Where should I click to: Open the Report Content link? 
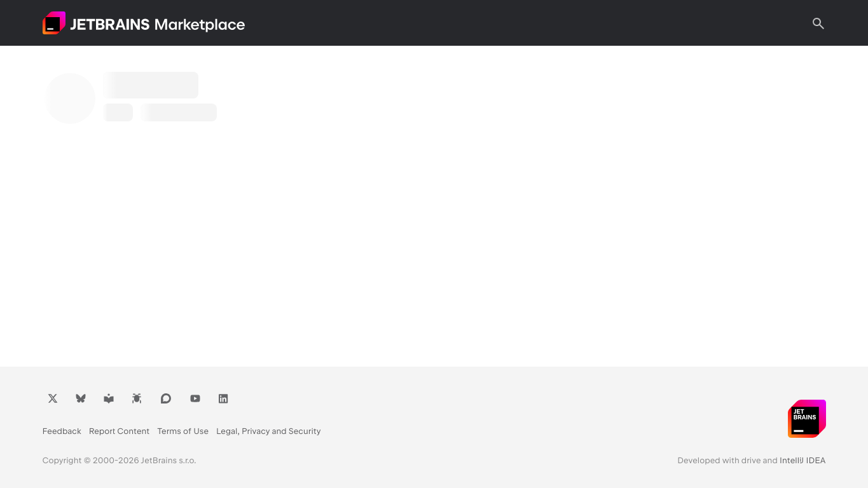tap(119, 431)
